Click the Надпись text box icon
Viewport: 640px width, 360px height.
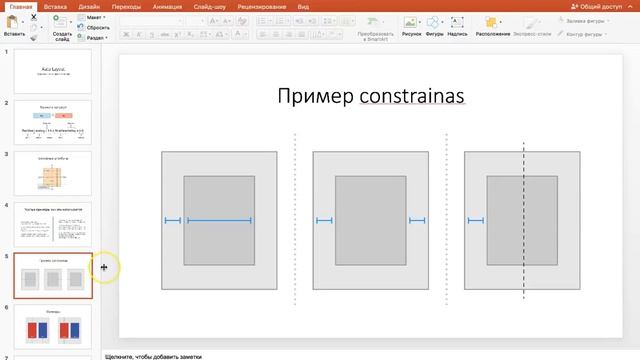pos(457,22)
